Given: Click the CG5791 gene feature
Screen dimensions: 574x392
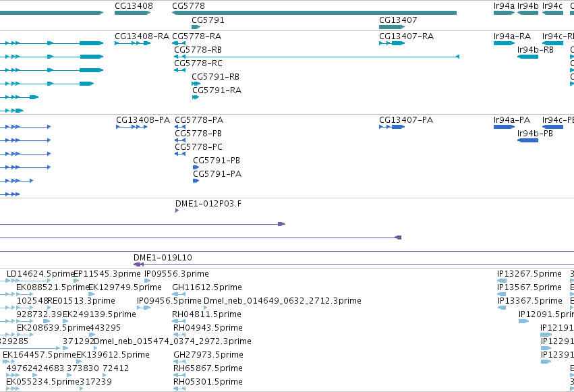Looking at the screenshot, I should [x=196, y=27].
